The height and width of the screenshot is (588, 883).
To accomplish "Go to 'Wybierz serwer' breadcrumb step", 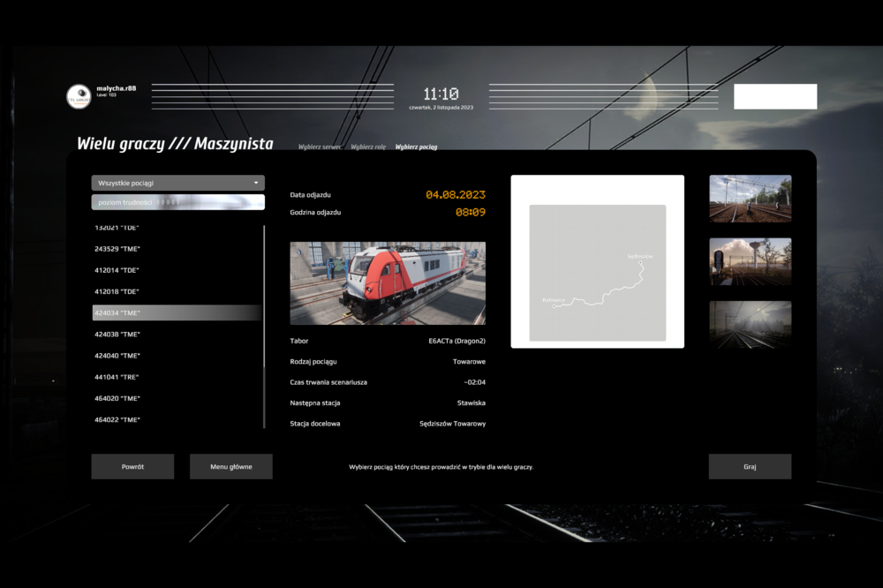I will point(320,147).
